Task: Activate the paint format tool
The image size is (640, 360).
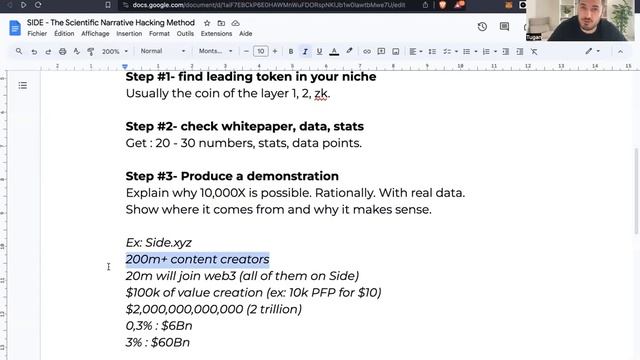Action: pyautogui.click(x=91, y=51)
